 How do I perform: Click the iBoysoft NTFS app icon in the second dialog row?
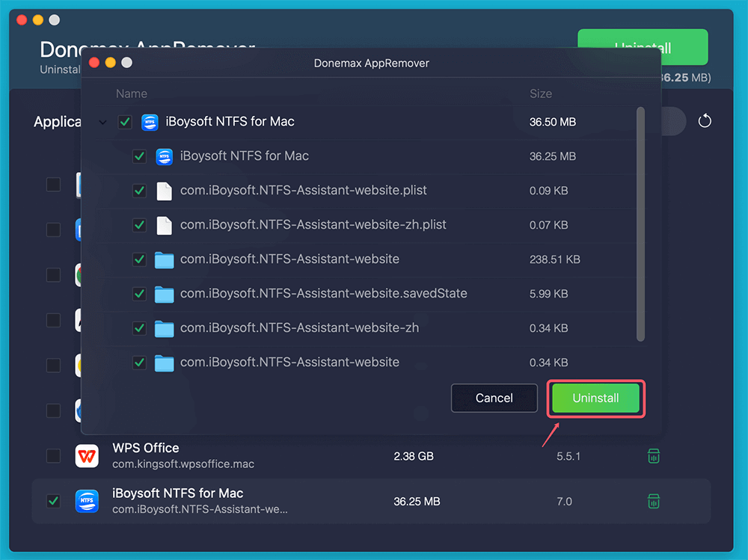click(164, 156)
